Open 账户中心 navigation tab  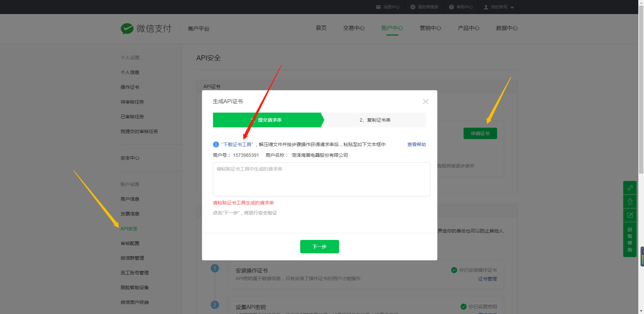[x=392, y=28]
